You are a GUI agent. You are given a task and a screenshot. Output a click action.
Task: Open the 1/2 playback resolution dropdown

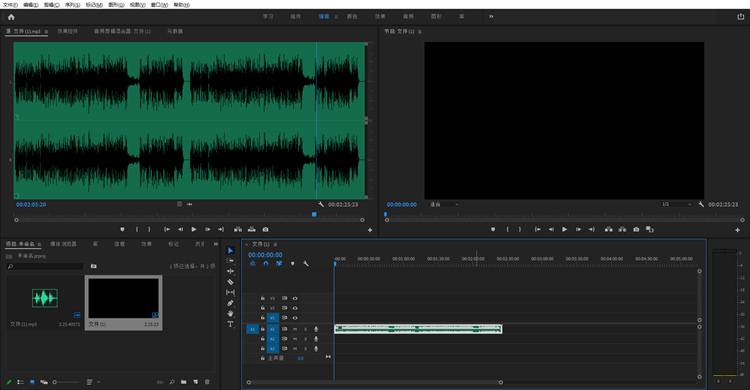pos(676,204)
